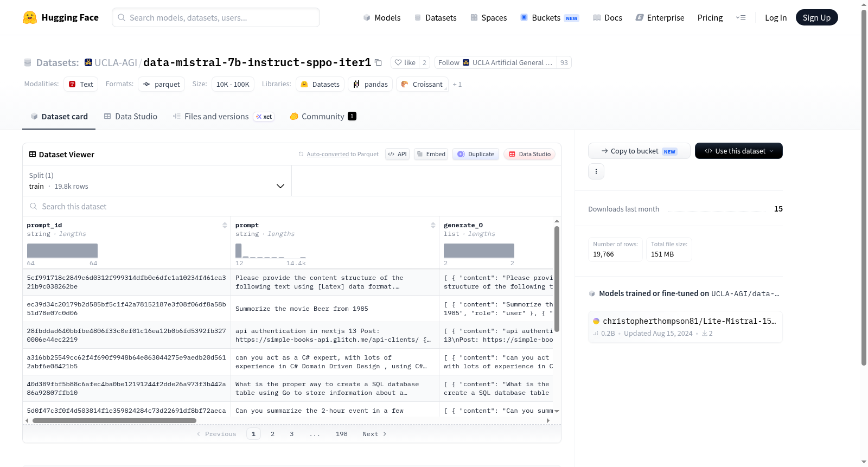Image resolution: width=868 pixels, height=467 pixels.
Task: Open the christopherthompson81/Lite-Mistral model card
Action: (x=685, y=327)
